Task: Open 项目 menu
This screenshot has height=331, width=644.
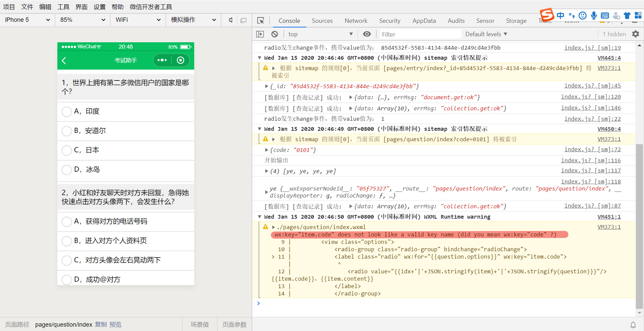Action: pyautogui.click(x=9, y=7)
